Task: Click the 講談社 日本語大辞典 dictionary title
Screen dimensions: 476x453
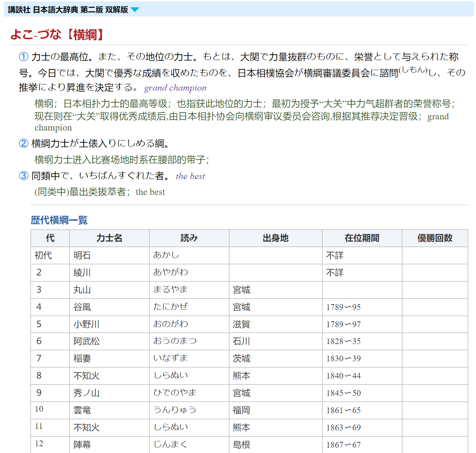Action: (x=68, y=10)
